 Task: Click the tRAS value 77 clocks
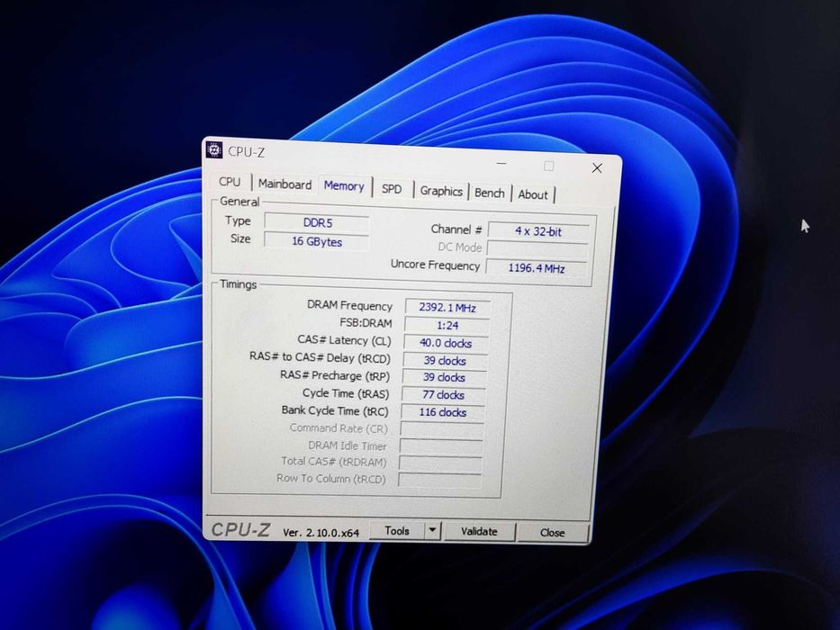pos(443,395)
